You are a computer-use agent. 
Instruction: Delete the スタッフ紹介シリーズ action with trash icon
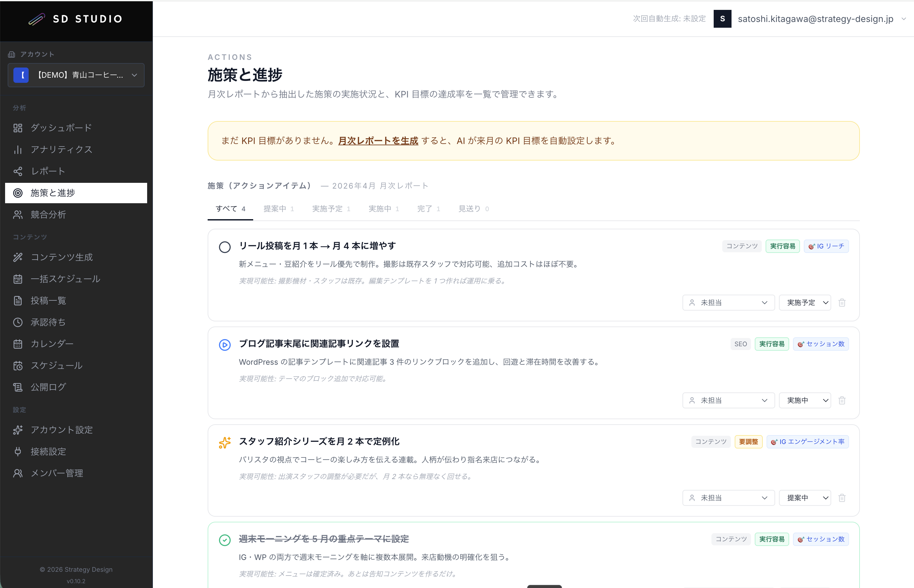pos(842,498)
